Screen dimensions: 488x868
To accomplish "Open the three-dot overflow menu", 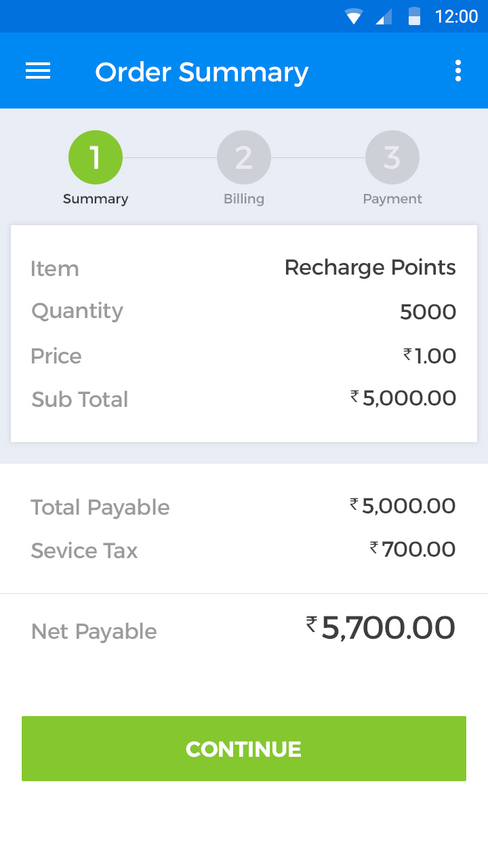I will click(x=458, y=71).
